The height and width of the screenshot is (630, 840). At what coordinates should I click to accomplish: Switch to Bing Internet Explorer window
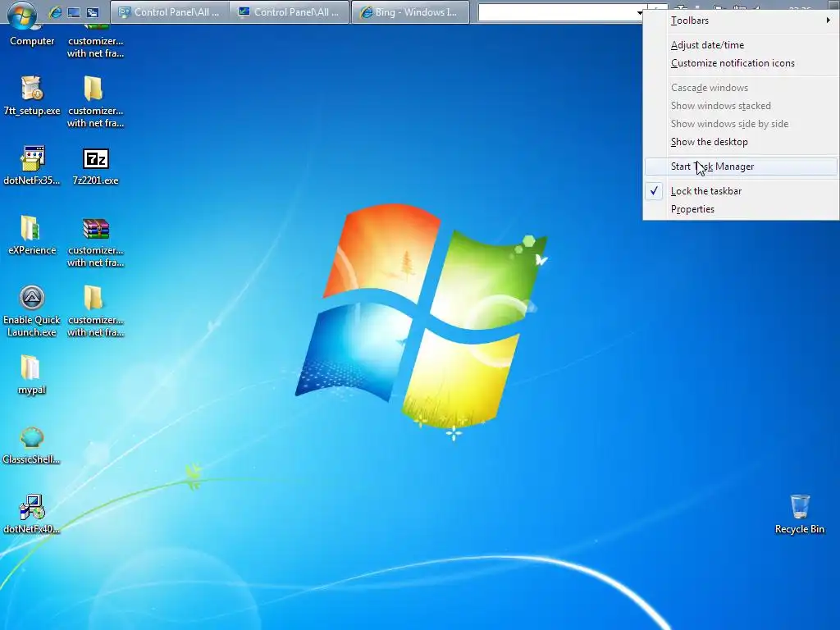410,12
